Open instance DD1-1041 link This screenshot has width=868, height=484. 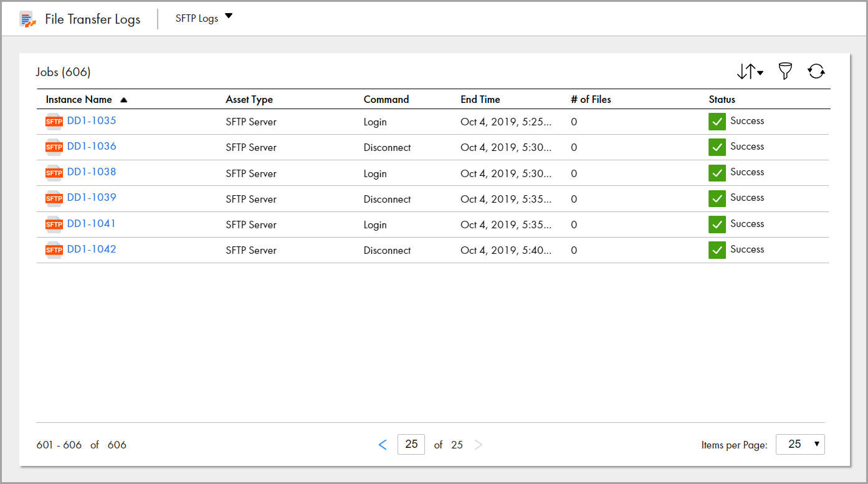point(92,223)
